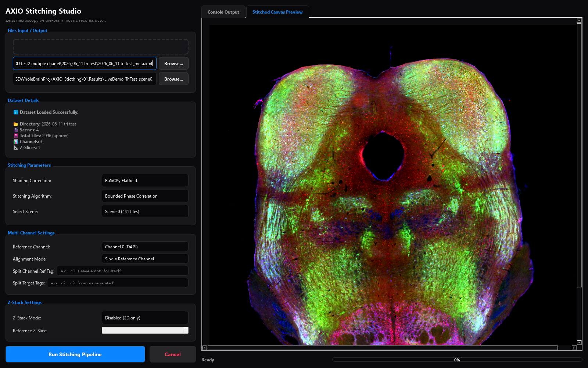Click the Dataset Details heading
Image resolution: width=588 pixels, height=368 pixels.
tap(23, 100)
